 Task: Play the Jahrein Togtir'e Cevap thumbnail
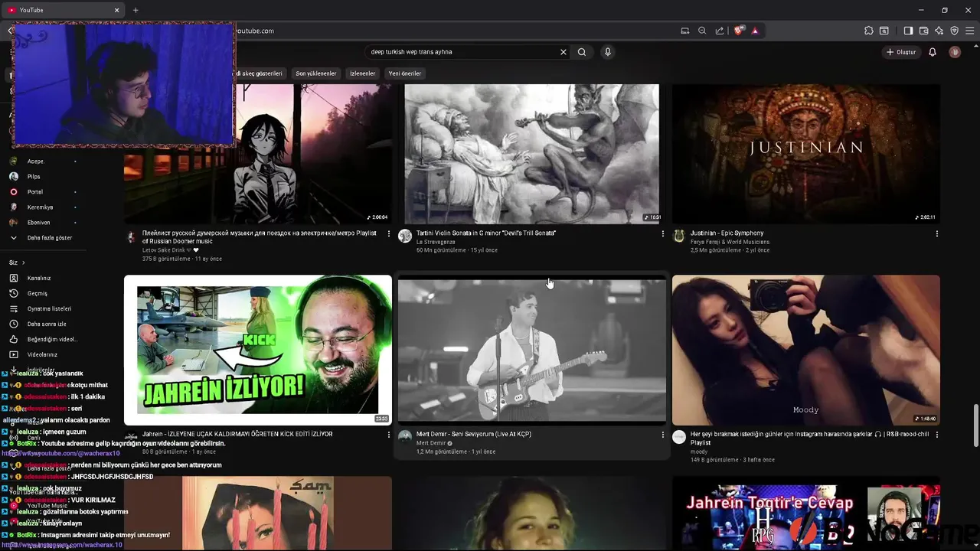click(x=806, y=514)
